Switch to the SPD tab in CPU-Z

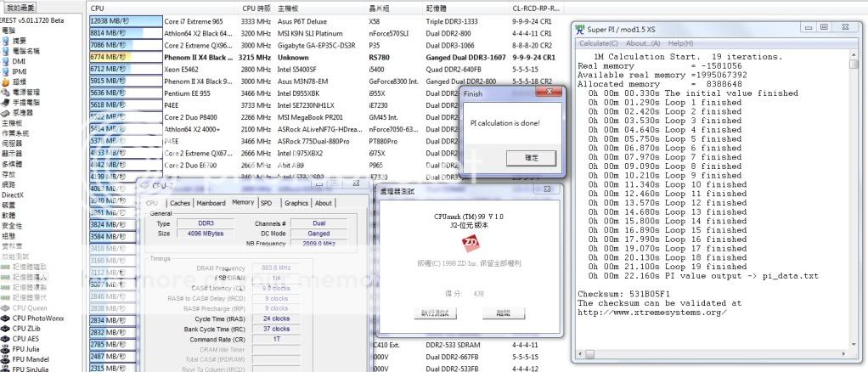pos(266,203)
